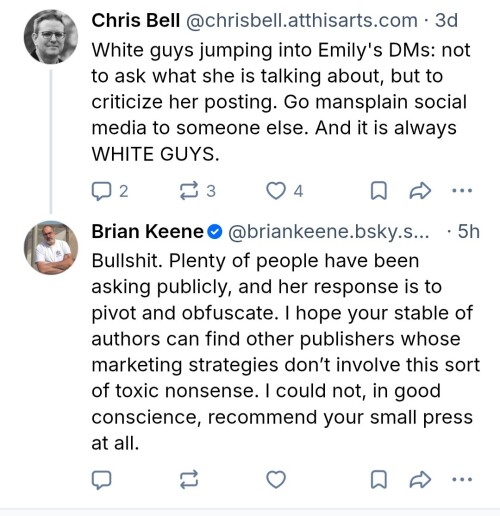Bookmark Brian Keene's post
This screenshot has height=516, width=500.
(379, 480)
